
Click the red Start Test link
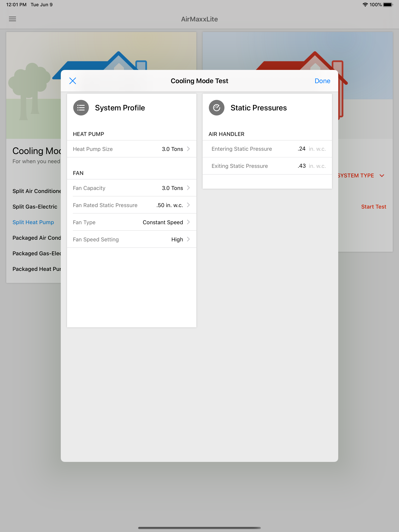click(373, 207)
